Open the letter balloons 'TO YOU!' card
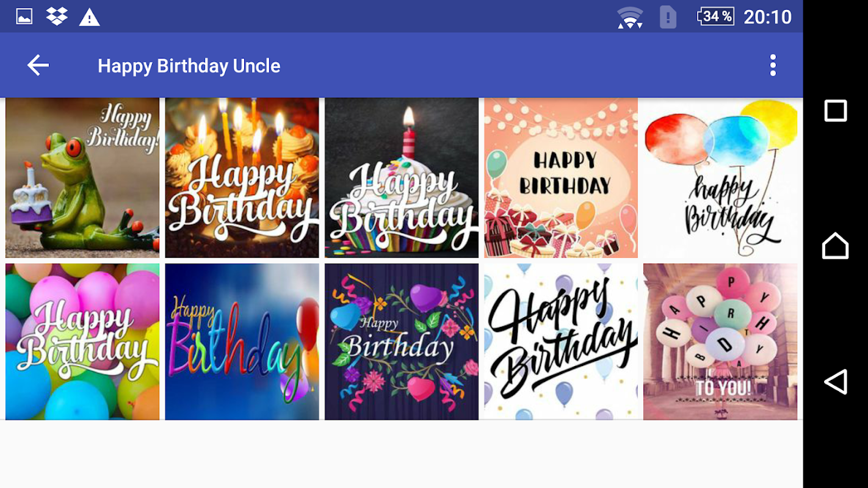The width and height of the screenshot is (868, 488). click(720, 342)
